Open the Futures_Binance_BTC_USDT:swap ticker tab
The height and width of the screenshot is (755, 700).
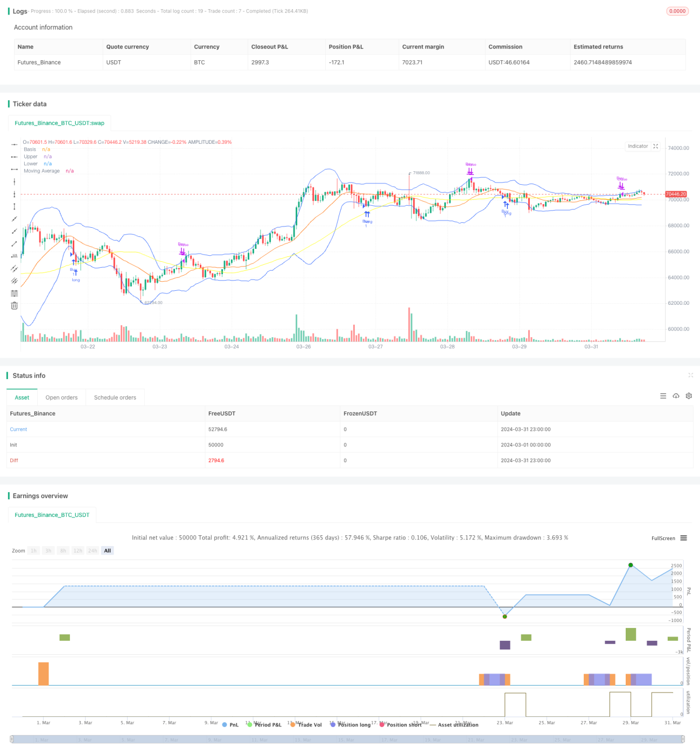[x=60, y=123]
